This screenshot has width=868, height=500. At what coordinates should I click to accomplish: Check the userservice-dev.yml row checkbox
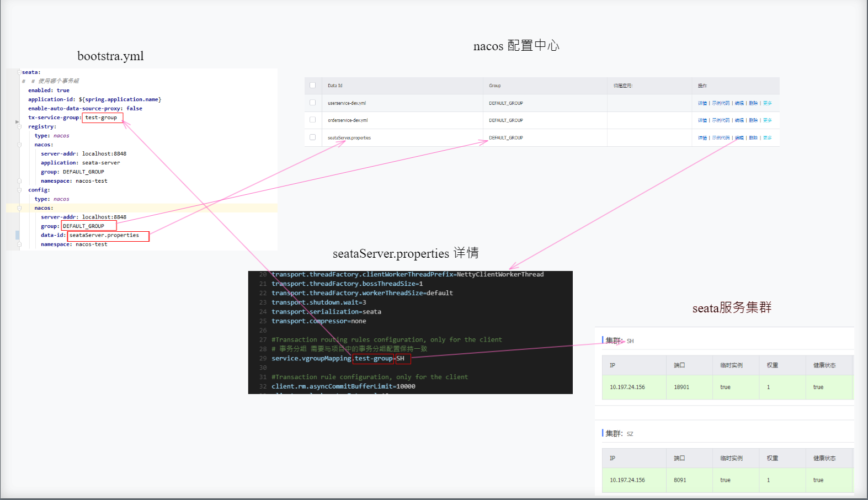[313, 103]
